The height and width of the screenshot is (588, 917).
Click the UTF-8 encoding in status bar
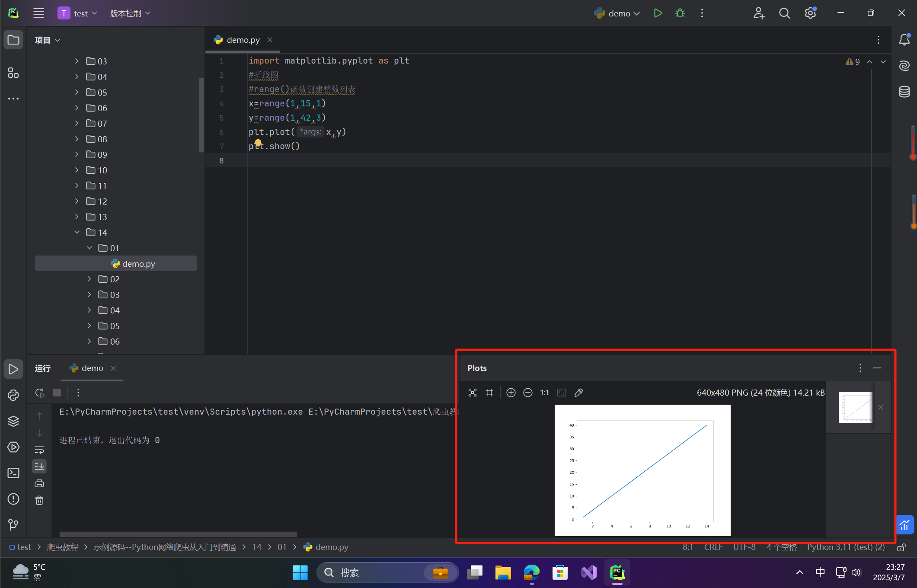[x=744, y=547]
